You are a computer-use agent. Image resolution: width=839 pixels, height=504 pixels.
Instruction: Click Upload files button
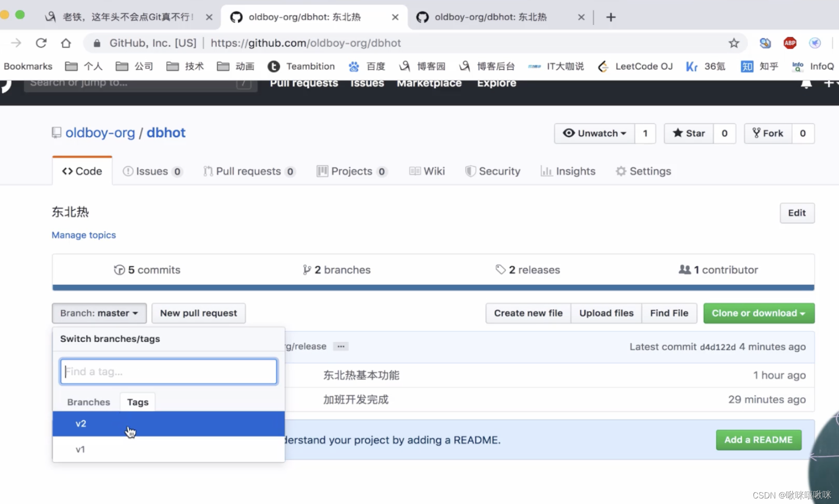click(606, 313)
